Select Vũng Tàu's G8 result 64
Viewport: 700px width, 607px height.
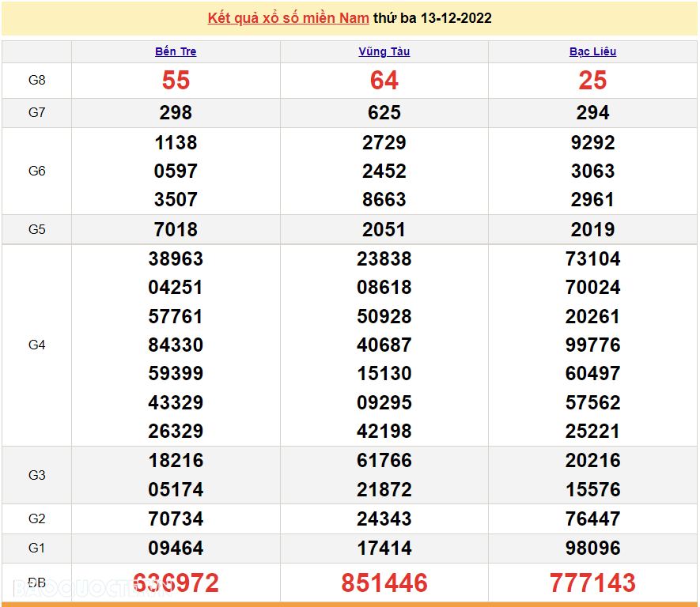pyautogui.click(x=384, y=80)
